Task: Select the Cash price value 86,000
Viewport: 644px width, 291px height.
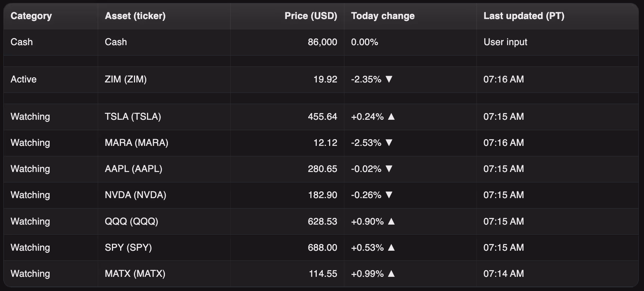Action: 322,42
